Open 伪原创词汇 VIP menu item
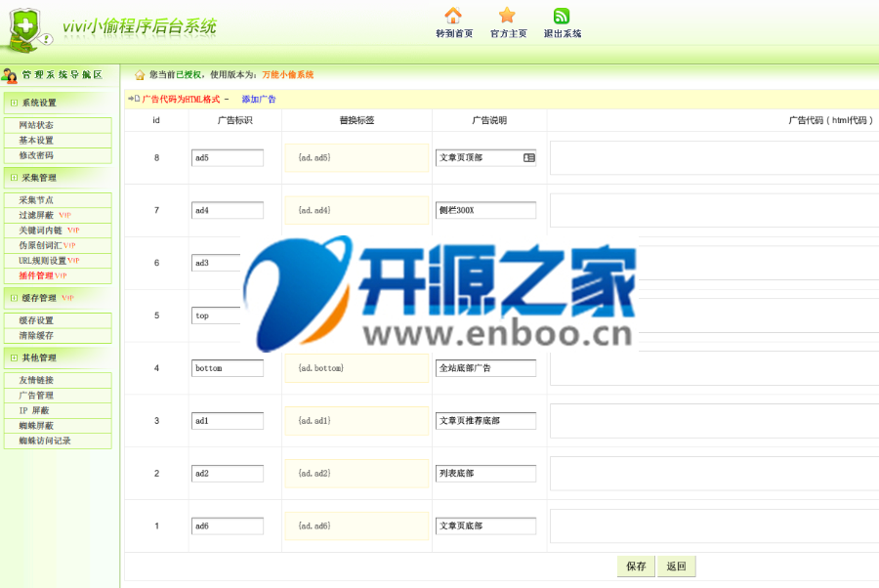Viewport: 879px width, 588px height. point(58,245)
